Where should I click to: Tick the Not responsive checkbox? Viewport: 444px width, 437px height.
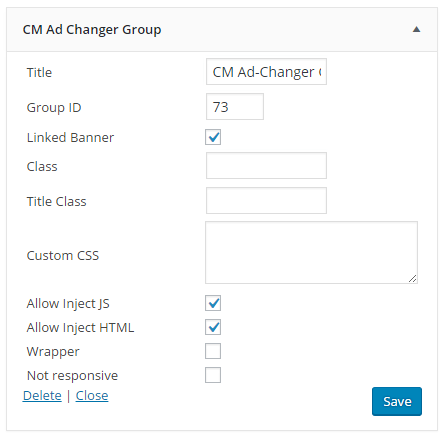pyautogui.click(x=213, y=375)
